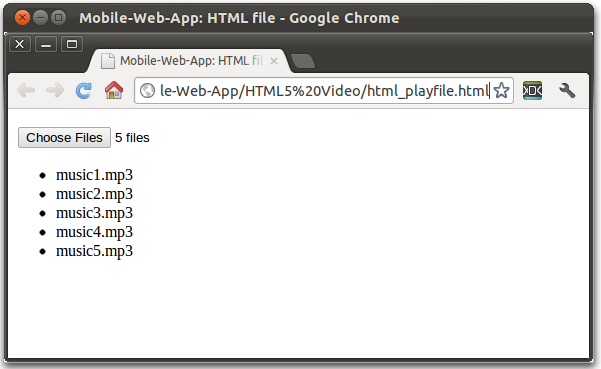
Task: Click the globe site info icon
Action: click(147, 91)
